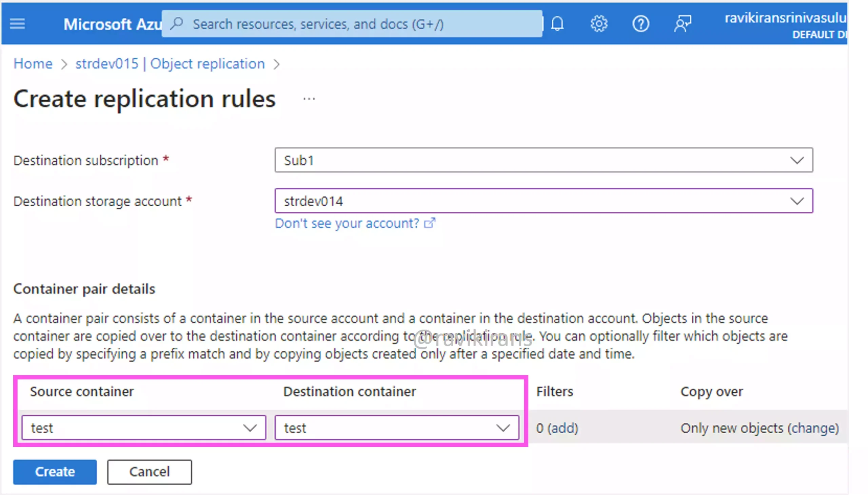Expand Destination subscription dropdown
Viewport: 868px width, 495px height.
[544, 160]
